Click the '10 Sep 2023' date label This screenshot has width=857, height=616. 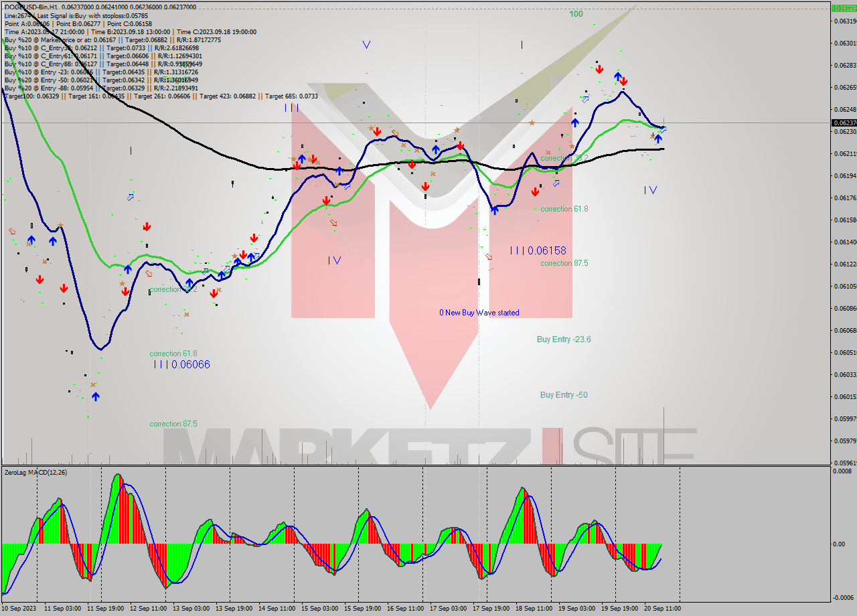[20, 609]
